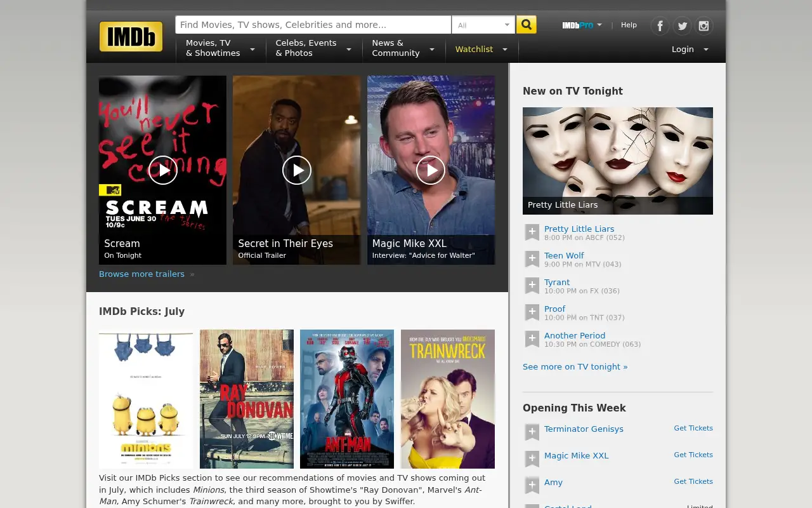
Task: Add Another Period to Watchlist
Action: click(532, 339)
